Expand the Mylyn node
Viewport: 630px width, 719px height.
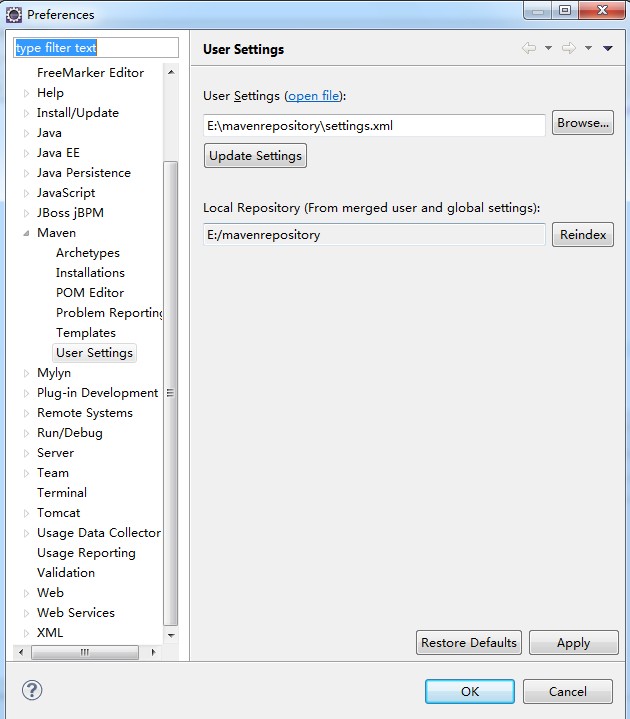[x=27, y=373]
